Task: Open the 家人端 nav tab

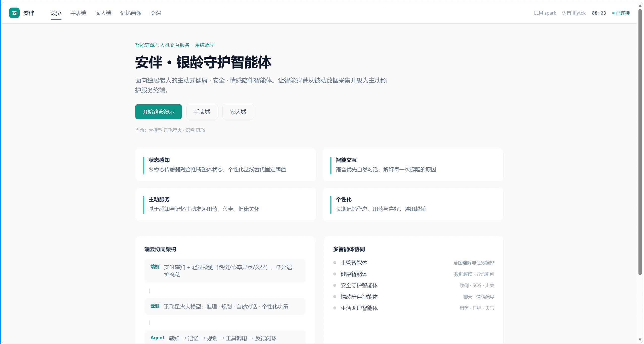Action: (103, 13)
